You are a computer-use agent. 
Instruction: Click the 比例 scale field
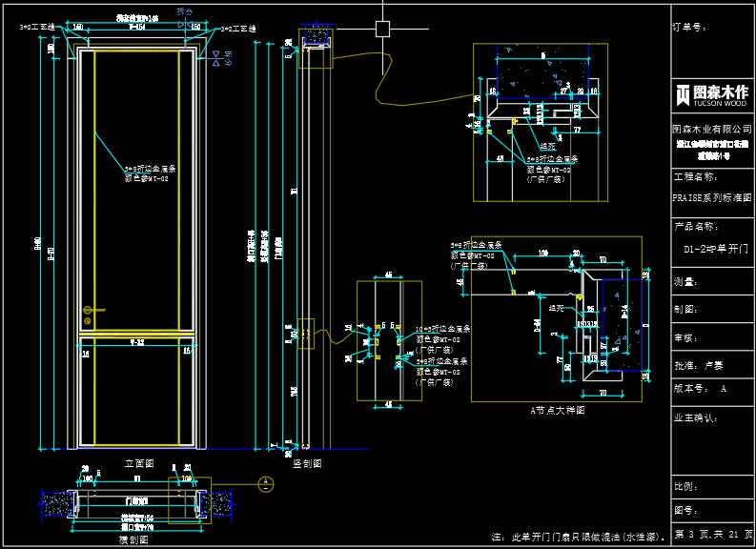(684, 486)
